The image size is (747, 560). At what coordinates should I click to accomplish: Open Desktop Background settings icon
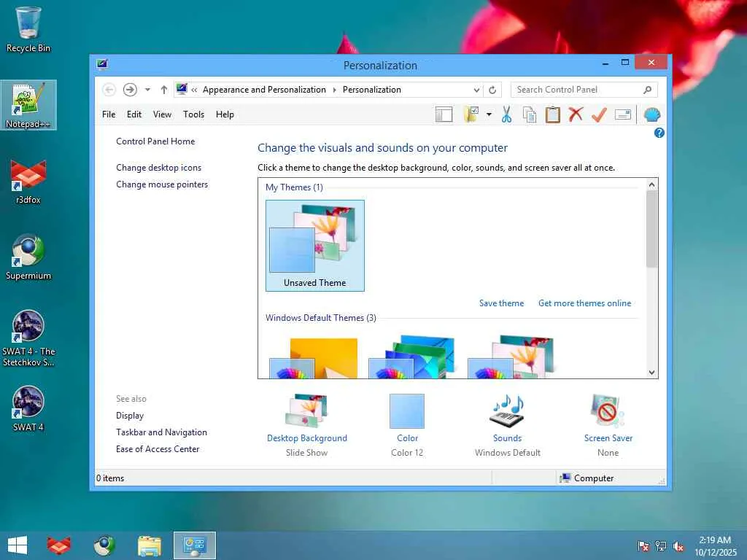(x=306, y=411)
